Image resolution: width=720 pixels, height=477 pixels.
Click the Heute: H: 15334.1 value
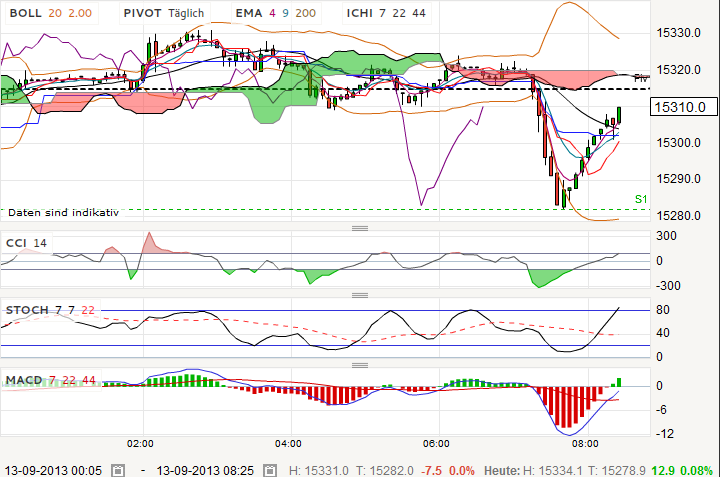point(533,471)
